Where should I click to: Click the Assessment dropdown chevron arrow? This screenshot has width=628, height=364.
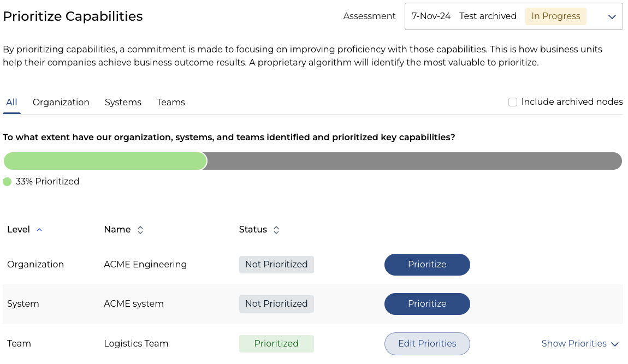[612, 16]
